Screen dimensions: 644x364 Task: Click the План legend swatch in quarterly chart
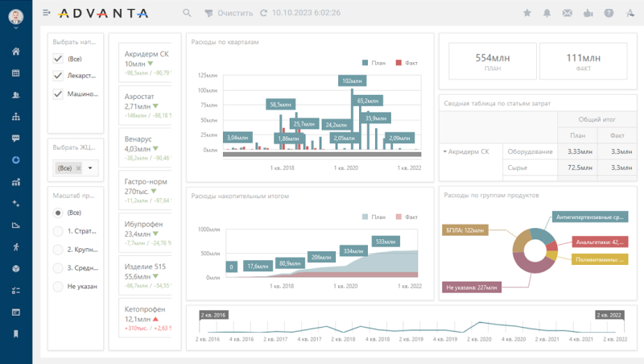point(365,61)
